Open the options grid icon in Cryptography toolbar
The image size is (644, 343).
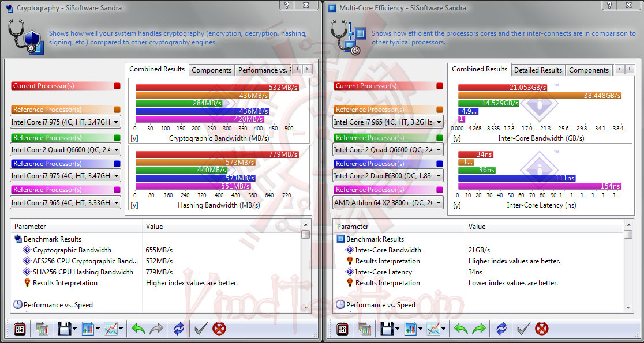42,329
